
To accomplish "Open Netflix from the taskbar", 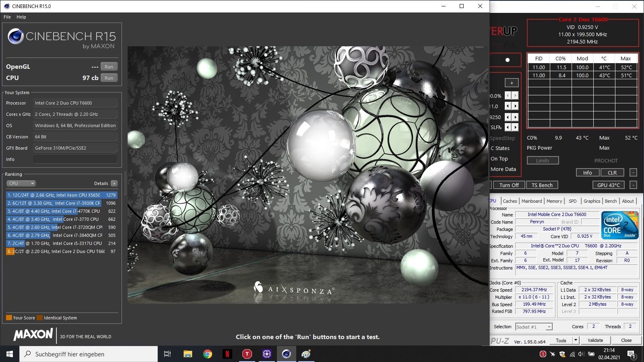I will tap(227, 354).
